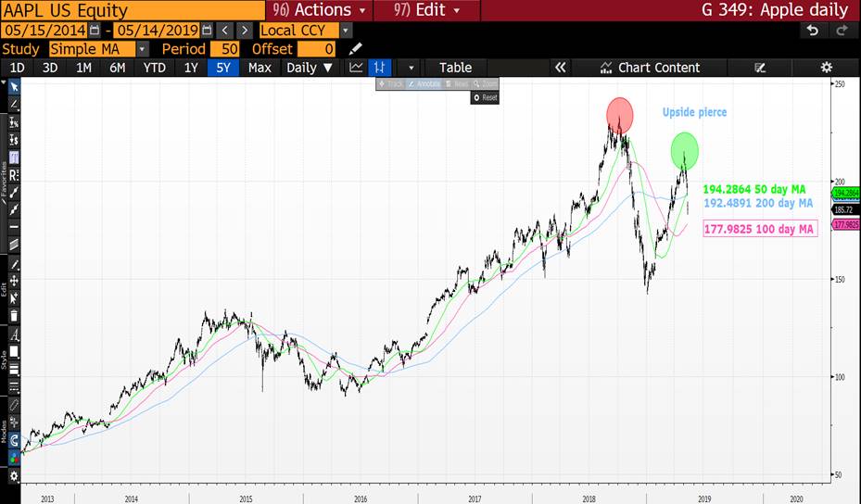Image resolution: width=861 pixels, height=504 pixels.
Task: Select the parallel channel tool
Action: point(14,245)
